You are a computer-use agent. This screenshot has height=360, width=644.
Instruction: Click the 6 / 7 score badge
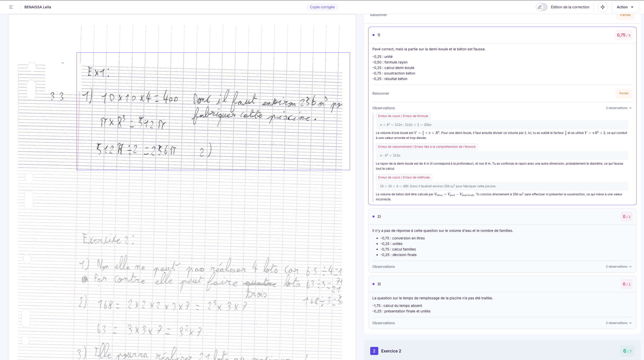[627, 351]
